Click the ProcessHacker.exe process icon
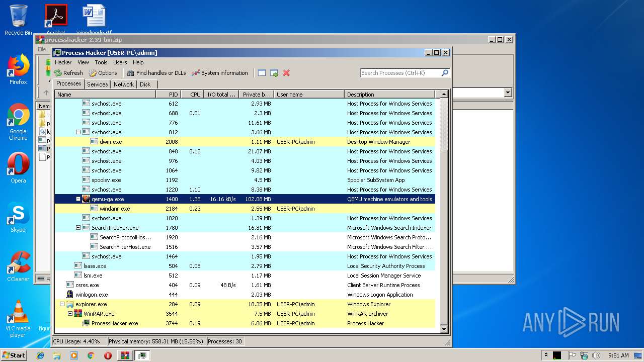The image size is (644, 362). (x=86, y=323)
